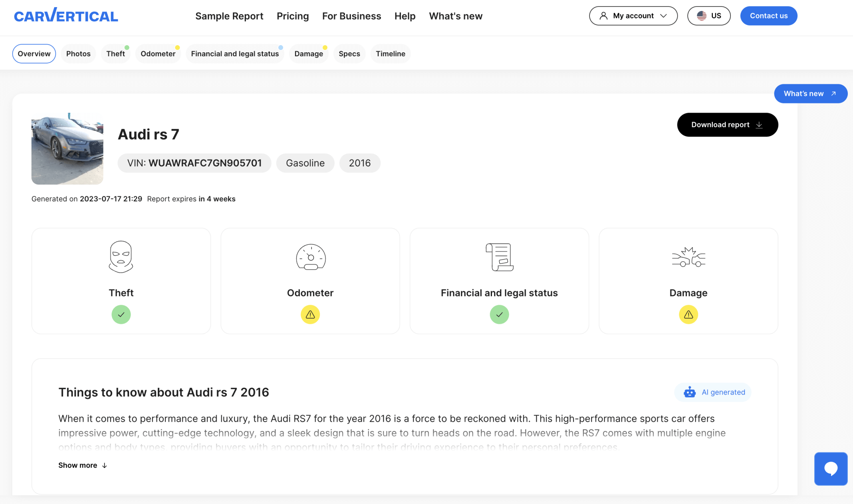Click the yellow warning icon under Damage
Image resolution: width=853 pixels, height=504 pixels.
[x=688, y=314]
